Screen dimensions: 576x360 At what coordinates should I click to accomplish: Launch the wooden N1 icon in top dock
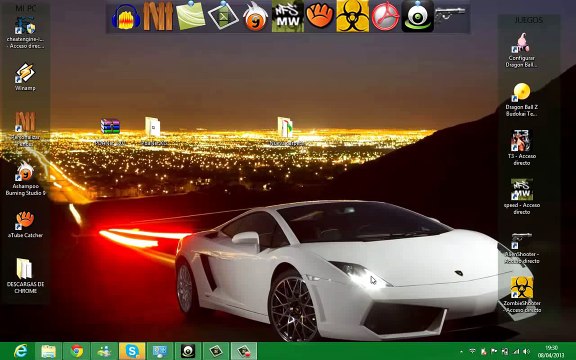click(x=158, y=17)
